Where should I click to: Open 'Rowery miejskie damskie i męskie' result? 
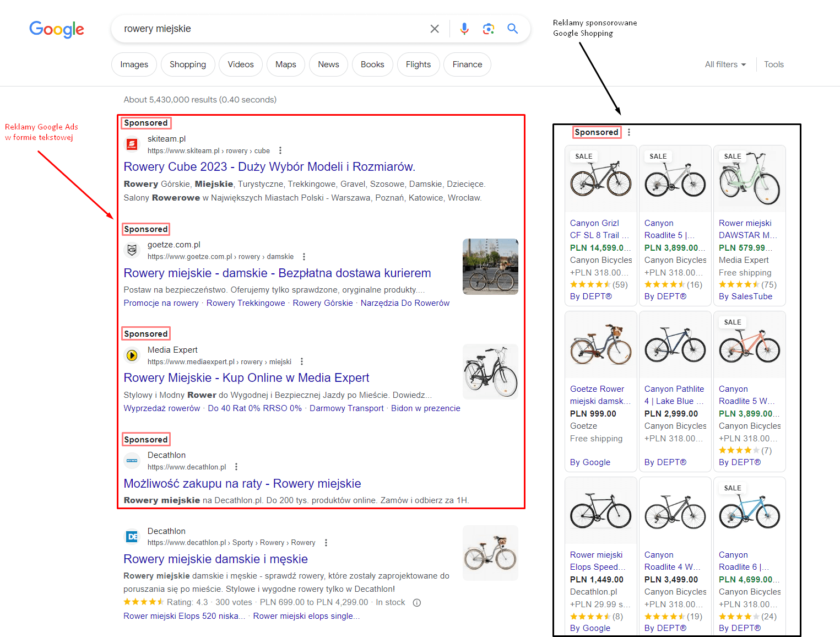(215, 559)
